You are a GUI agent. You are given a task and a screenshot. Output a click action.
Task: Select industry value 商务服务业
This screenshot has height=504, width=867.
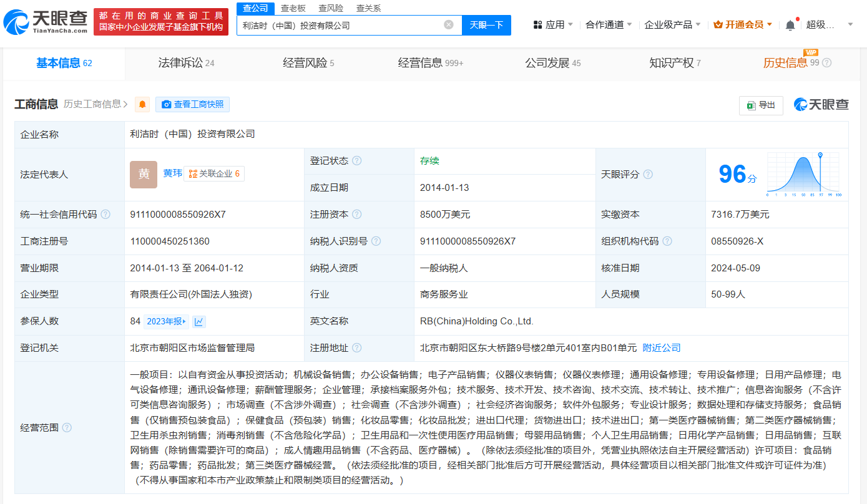coord(444,294)
